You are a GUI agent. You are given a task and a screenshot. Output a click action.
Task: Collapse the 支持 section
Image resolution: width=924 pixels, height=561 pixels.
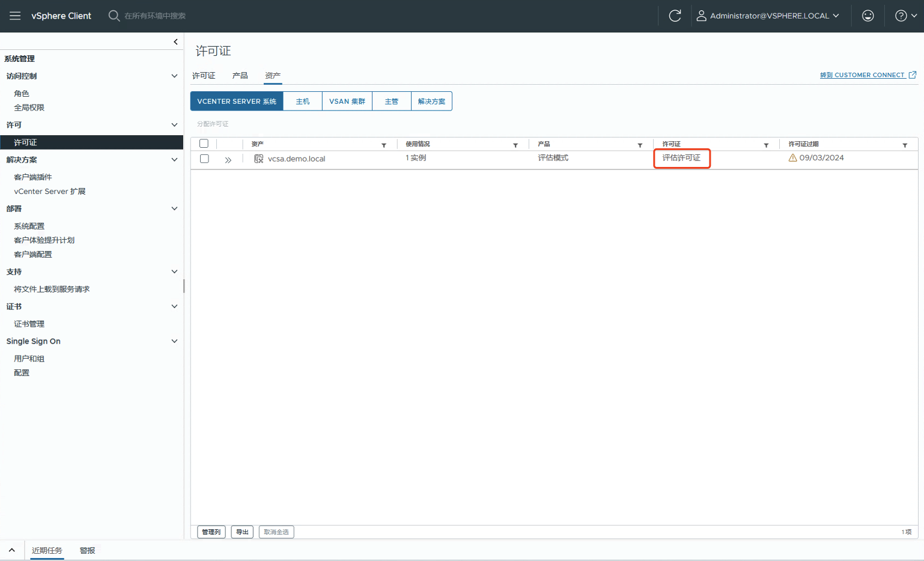(174, 271)
